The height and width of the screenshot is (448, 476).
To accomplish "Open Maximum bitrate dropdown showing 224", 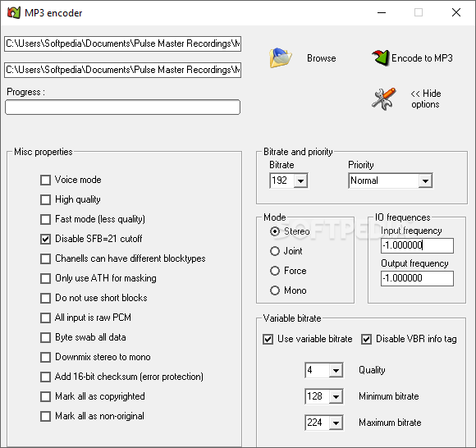I will click(x=336, y=423).
